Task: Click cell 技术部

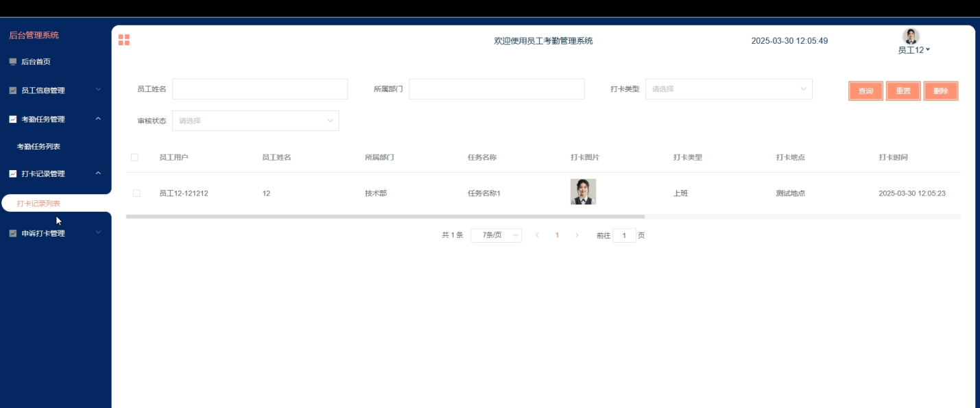Action: pyautogui.click(x=376, y=193)
